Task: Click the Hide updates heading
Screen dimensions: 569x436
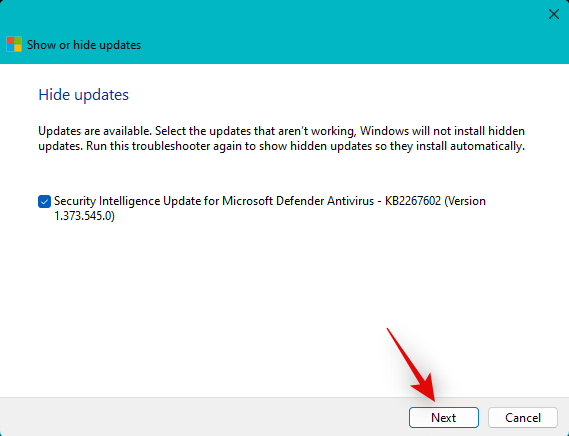Action: [x=83, y=95]
